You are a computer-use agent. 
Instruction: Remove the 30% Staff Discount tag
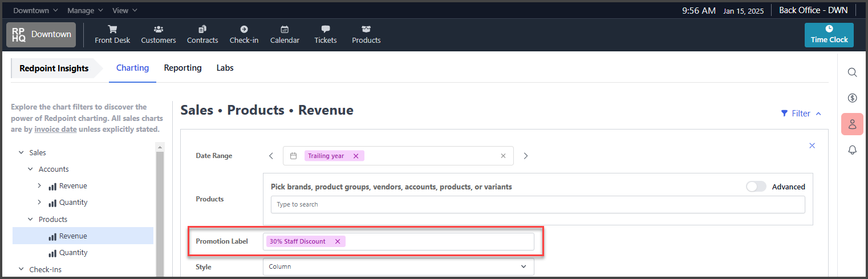click(x=338, y=241)
